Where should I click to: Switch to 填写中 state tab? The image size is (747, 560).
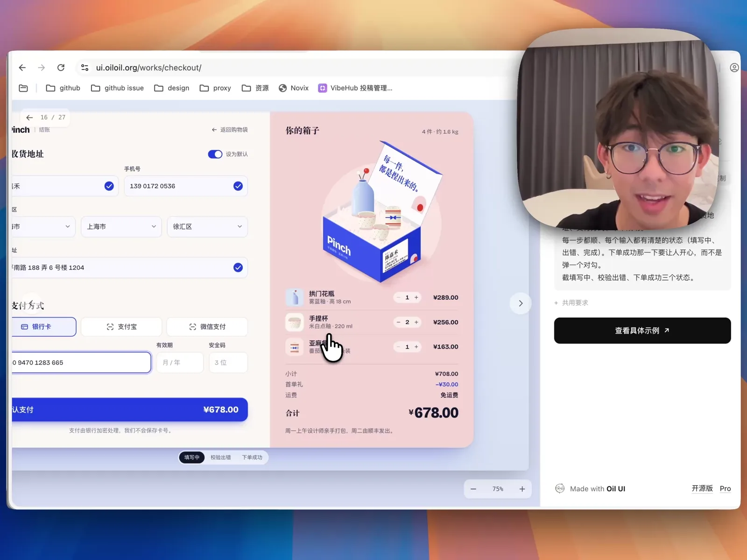click(x=191, y=457)
